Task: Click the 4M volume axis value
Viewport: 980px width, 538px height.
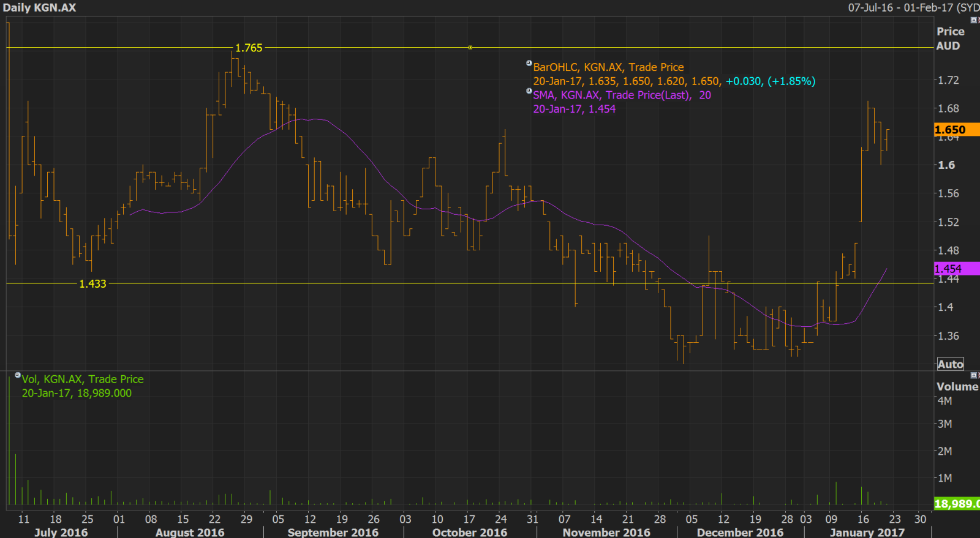Action: (945, 401)
